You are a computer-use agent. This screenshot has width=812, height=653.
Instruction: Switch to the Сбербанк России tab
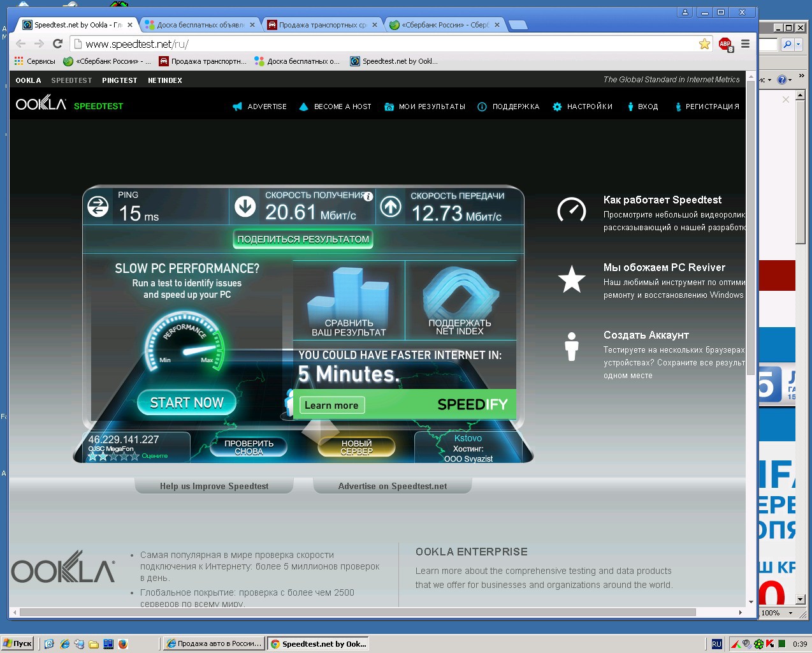(x=444, y=25)
